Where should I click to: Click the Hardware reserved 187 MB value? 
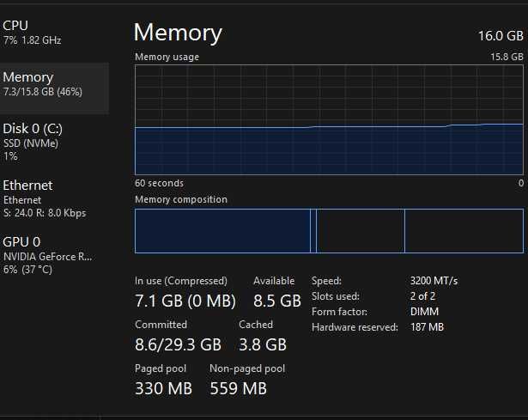427,327
